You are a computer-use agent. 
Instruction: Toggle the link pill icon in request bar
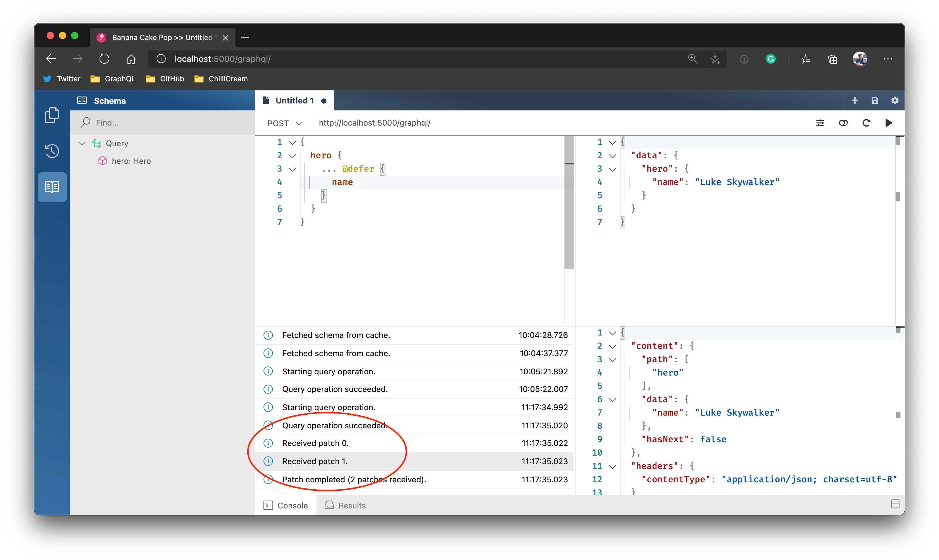[x=843, y=123]
